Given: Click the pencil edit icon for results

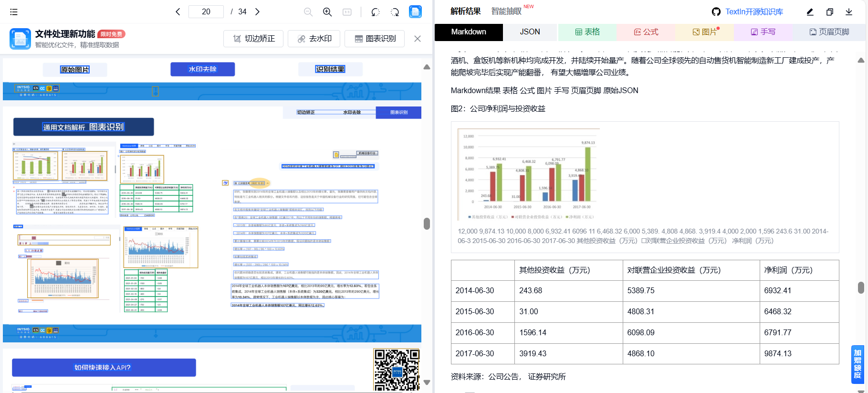Looking at the screenshot, I should [810, 12].
